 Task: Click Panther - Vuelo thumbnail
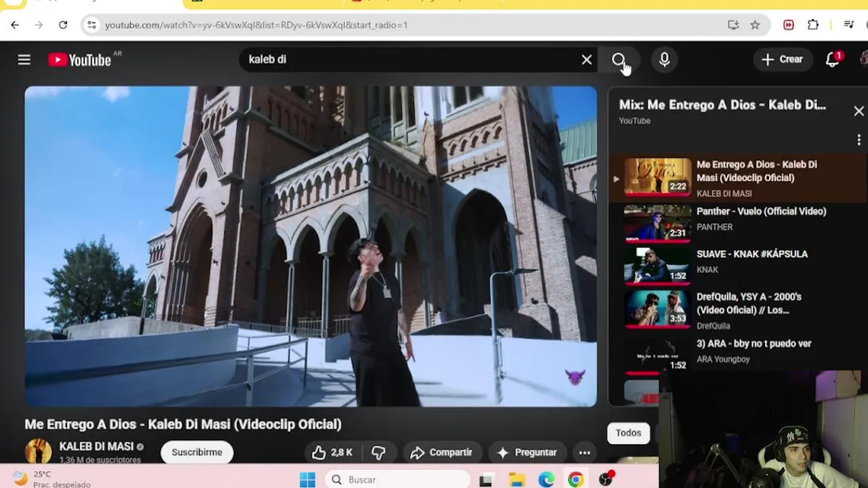(658, 224)
